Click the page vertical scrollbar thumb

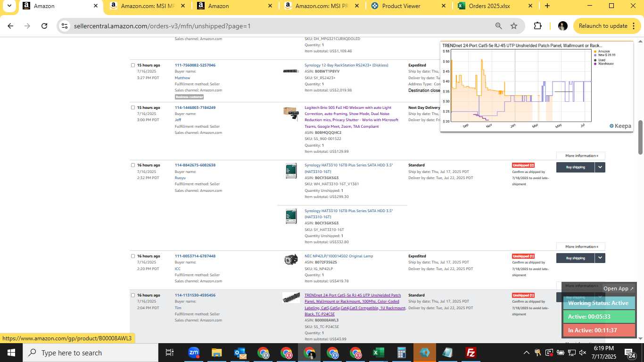point(640,137)
